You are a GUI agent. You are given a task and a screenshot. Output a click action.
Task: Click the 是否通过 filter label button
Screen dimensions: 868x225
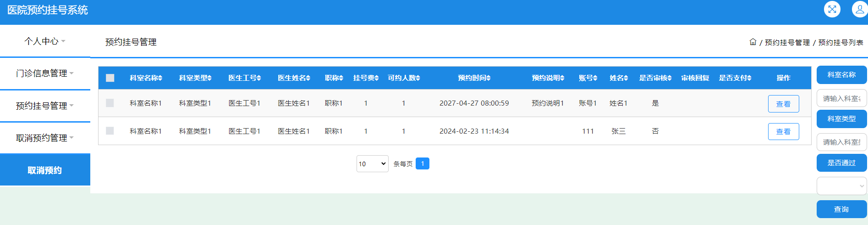(841, 163)
